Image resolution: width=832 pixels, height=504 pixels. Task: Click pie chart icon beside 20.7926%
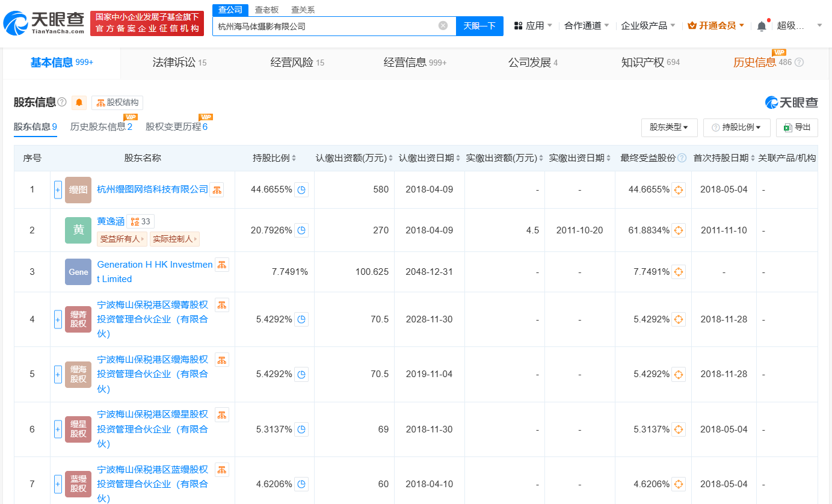click(x=302, y=230)
